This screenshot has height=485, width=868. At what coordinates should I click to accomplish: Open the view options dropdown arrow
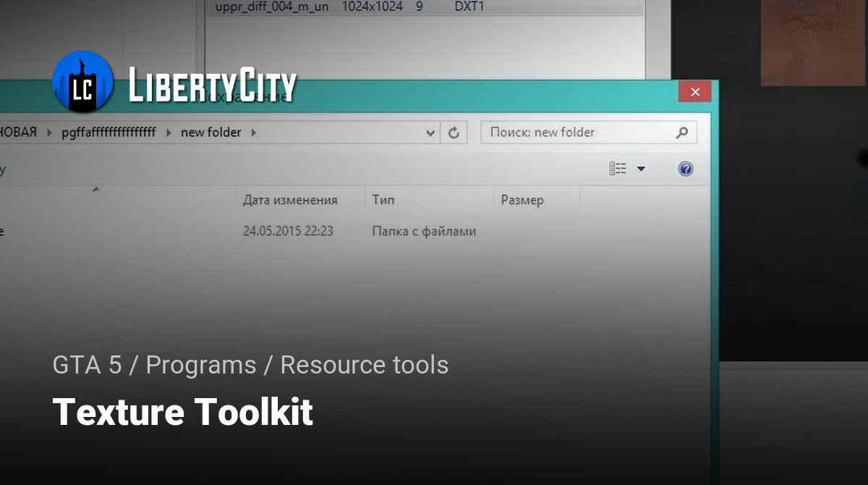[x=641, y=169]
